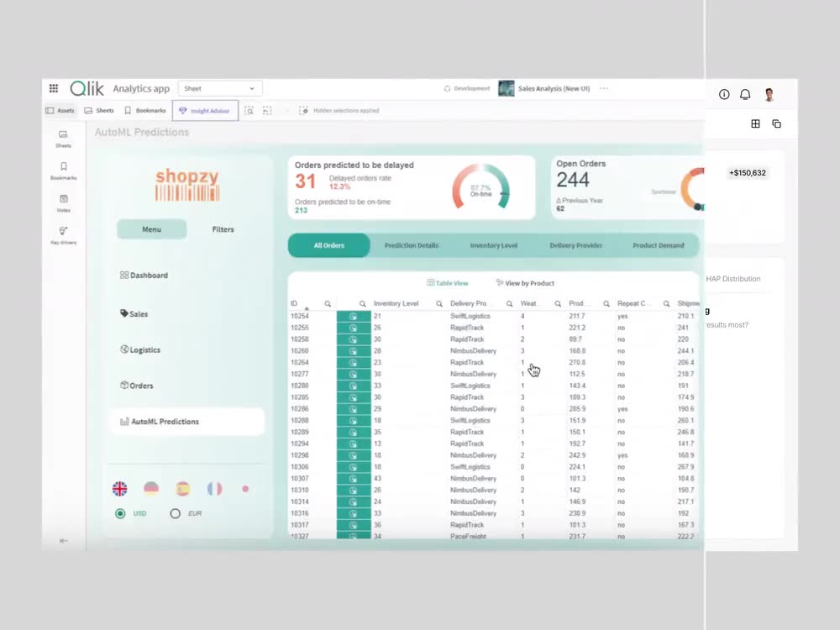Click the prediction icon in row 10260

354,351
